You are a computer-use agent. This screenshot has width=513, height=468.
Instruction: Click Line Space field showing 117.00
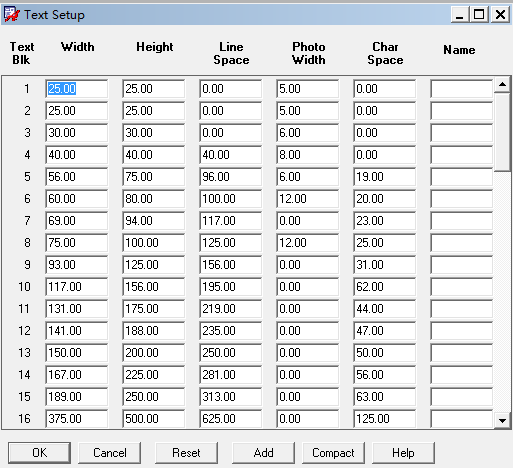[x=230, y=221]
